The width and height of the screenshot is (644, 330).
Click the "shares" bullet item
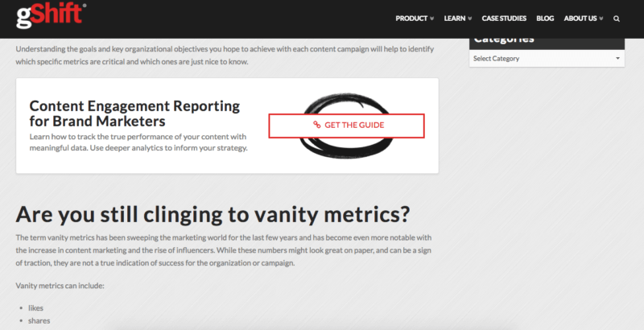coord(39,320)
